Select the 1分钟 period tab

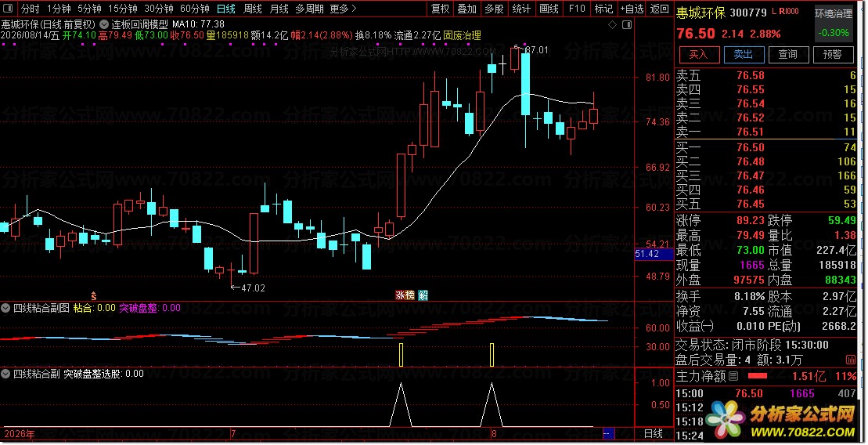58,9
